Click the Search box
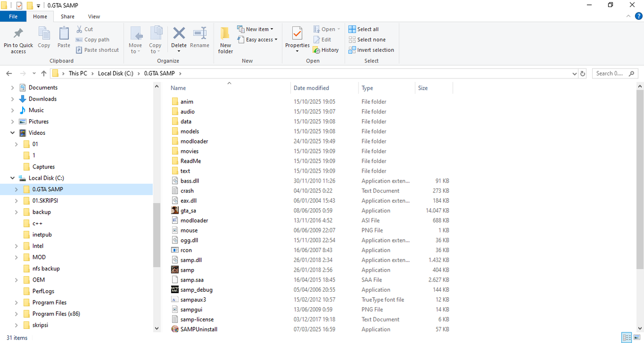 (x=615, y=73)
